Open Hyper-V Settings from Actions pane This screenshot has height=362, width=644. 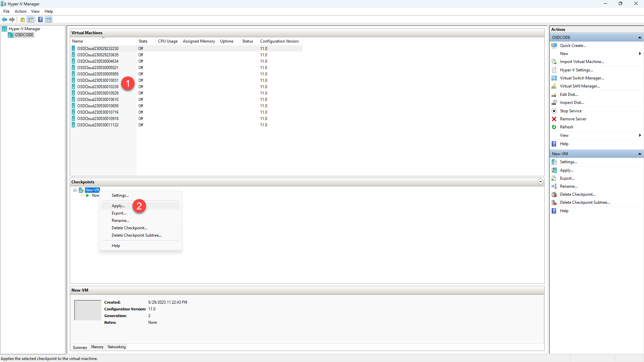(x=576, y=70)
